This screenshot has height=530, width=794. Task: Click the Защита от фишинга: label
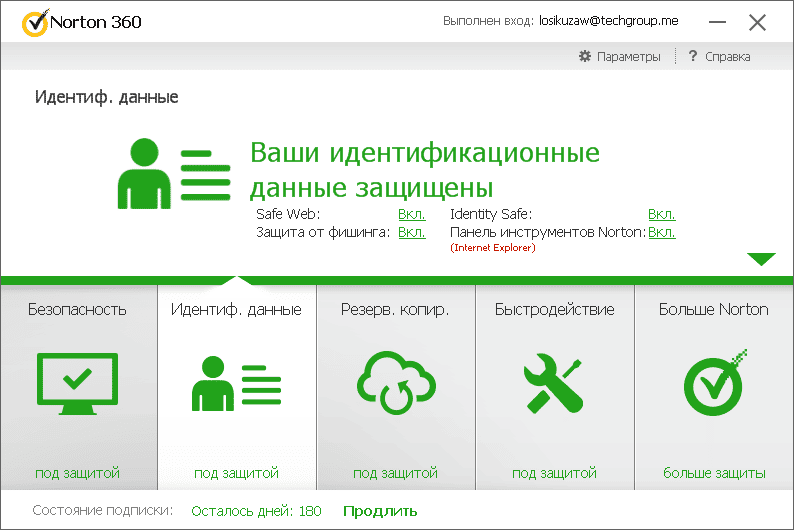[x=323, y=232]
